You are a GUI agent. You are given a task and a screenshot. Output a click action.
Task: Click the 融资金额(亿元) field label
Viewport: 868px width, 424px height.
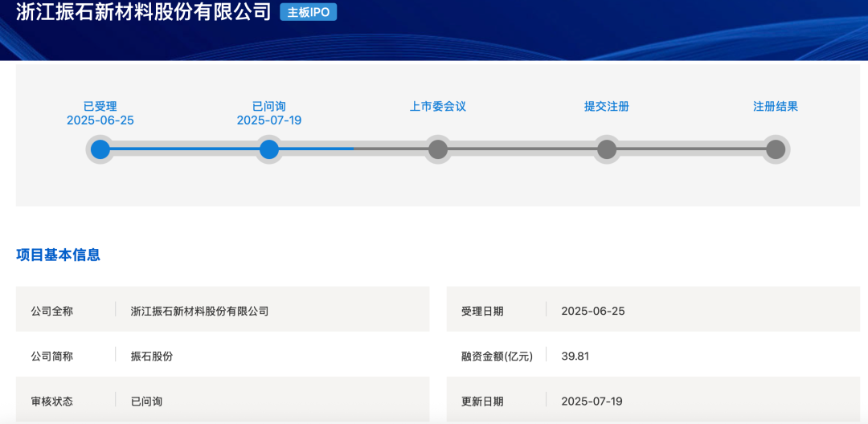(497, 357)
